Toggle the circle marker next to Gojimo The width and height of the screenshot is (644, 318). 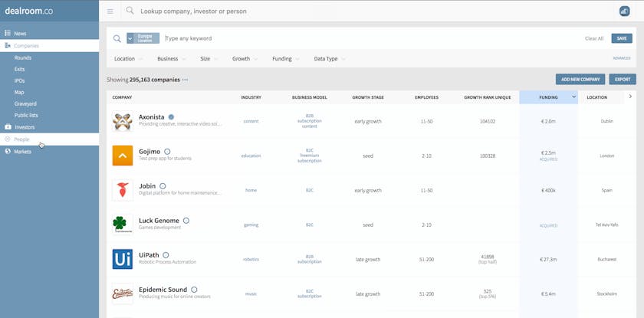(x=167, y=152)
